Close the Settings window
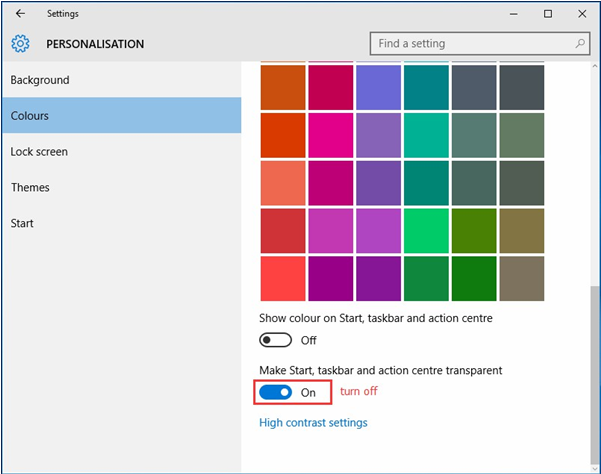Image resolution: width=601 pixels, height=474 pixels. (x=582, y=14)
